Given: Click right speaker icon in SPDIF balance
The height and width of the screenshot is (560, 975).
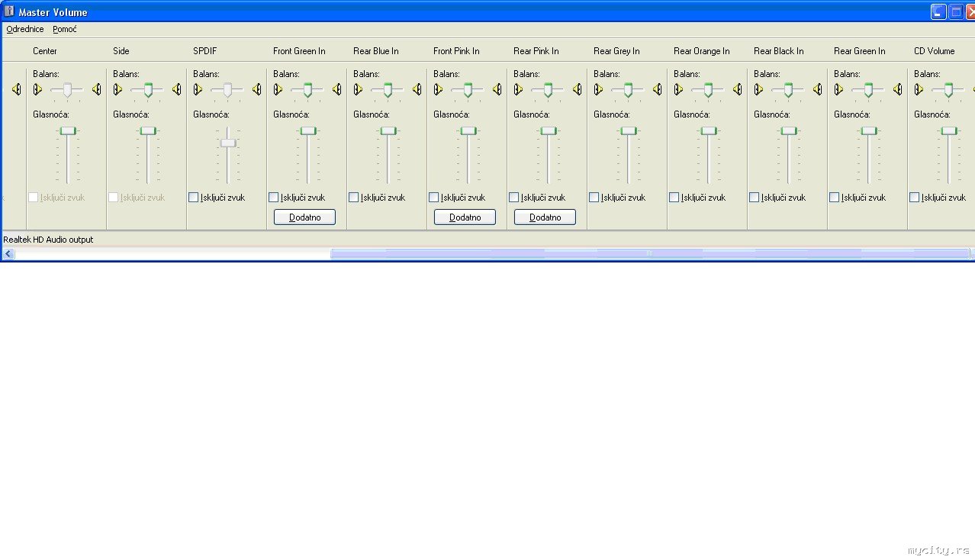Looking at the screenshot, I should click(256, 89).
